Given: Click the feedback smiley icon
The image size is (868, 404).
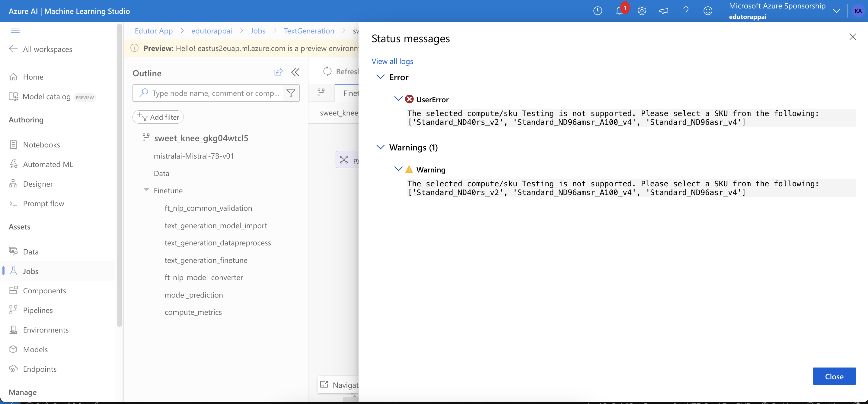Looking at the screenshot, I should click(x=708, y=11).
